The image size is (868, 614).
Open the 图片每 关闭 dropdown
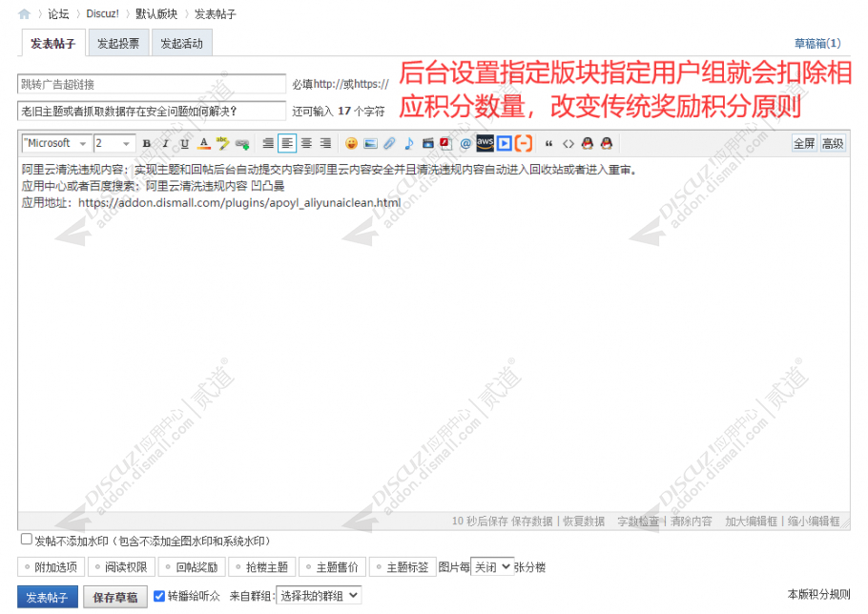[491, 567]
